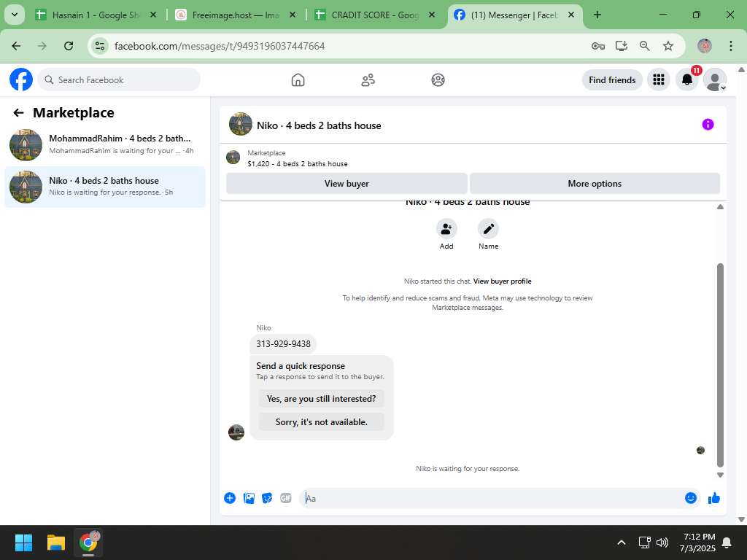The image size is (747, 560).
Task: Choose a sticker in the composer
Action: pyautogui.click(x=267, y=498)
